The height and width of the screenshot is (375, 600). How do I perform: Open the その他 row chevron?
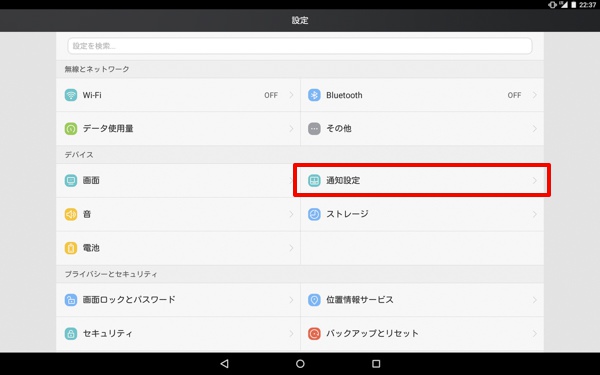click(535, 129)
